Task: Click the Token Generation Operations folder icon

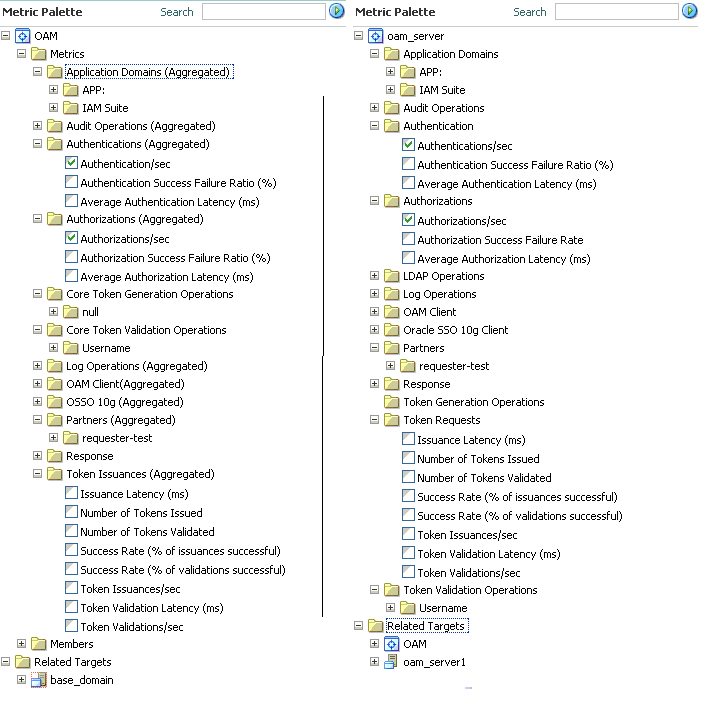Action: pos(391,402)
